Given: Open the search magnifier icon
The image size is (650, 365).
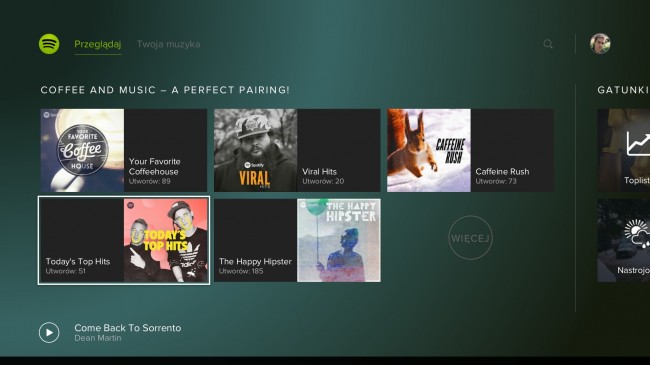Looking at the screenshot, I should pyautogui.click(x=548, y=44).
